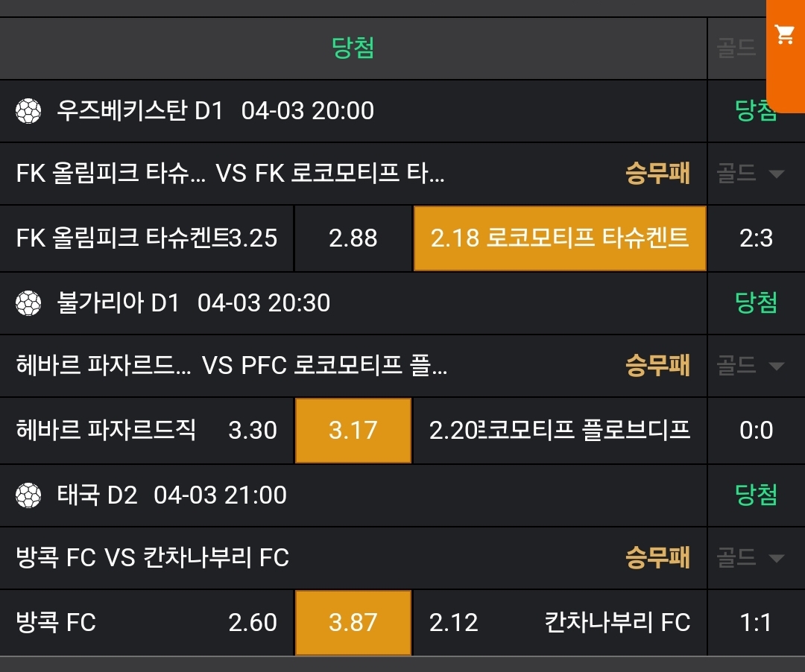Choose 방콕 FC 2.60 home odds

click(x=147, y=623)
